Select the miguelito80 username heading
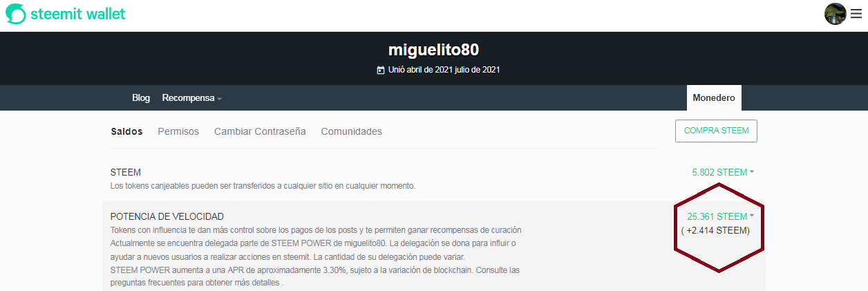 433,50
